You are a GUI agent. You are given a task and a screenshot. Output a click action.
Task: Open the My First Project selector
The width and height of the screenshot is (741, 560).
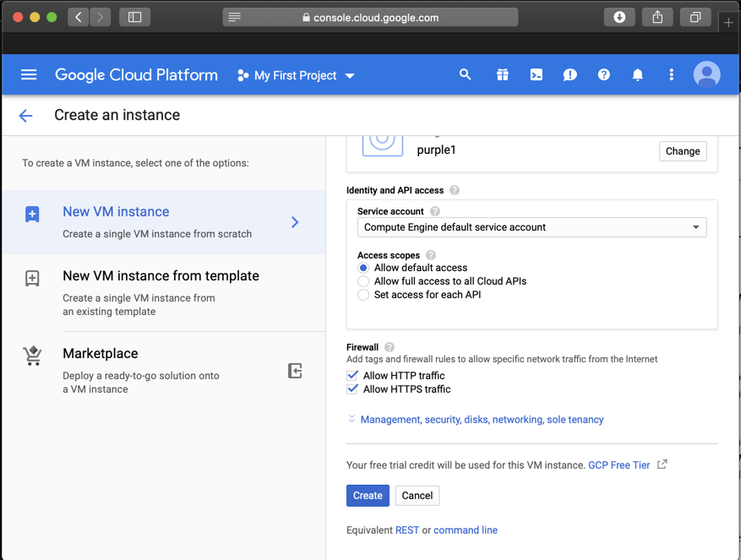(x=296, y=75)
